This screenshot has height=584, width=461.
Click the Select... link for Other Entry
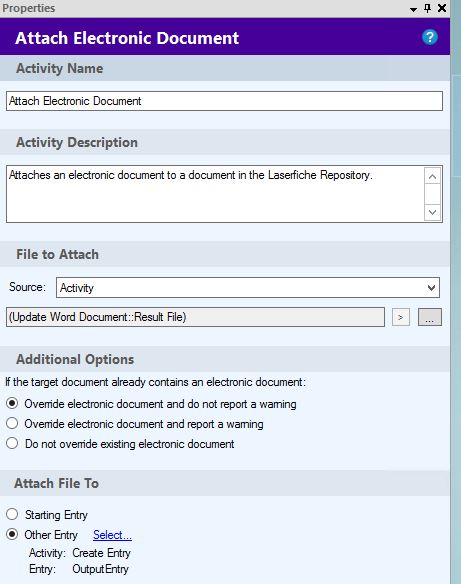click(x=112, y=535)
